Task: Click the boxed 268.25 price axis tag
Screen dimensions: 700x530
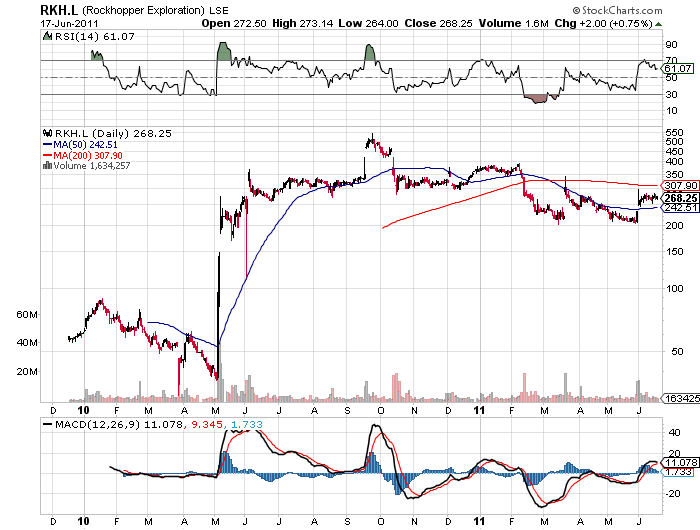Action: point(681,198)
